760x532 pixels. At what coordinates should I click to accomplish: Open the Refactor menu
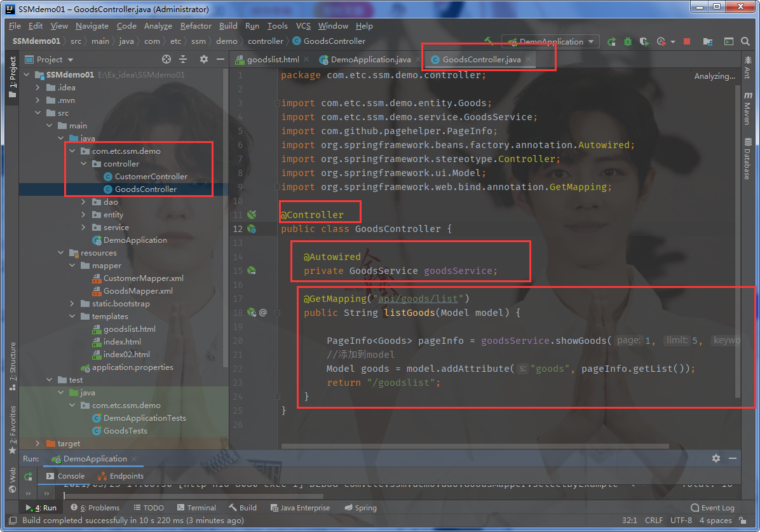(196, 26)
